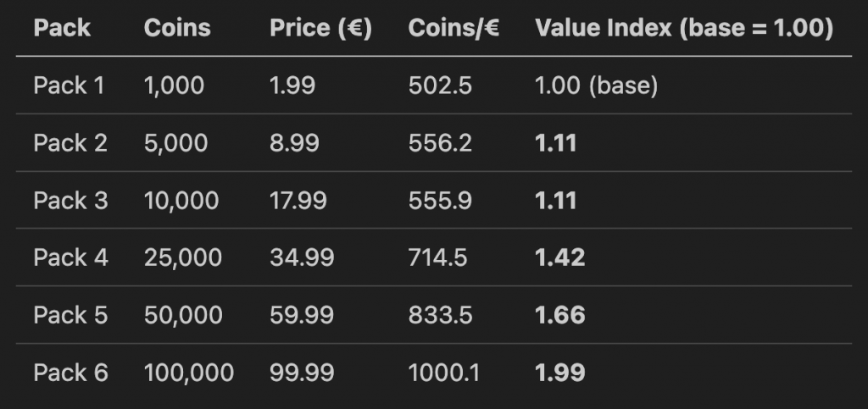
Task: Click the 100,000 coins cell
Action: coord(189,373)
